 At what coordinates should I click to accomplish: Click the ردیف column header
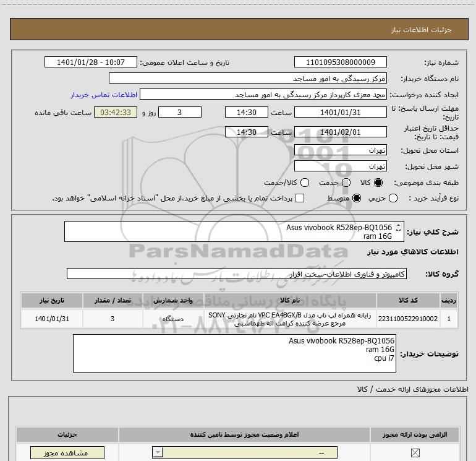point(449,300)
